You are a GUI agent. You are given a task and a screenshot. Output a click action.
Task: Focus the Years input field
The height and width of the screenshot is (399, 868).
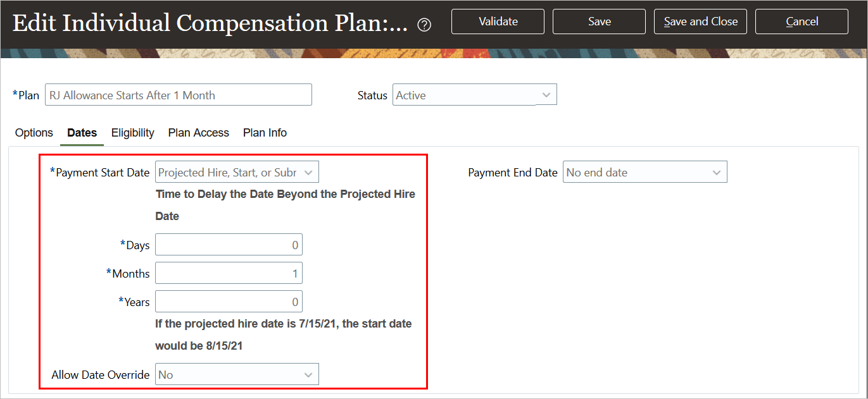point(229,302)
